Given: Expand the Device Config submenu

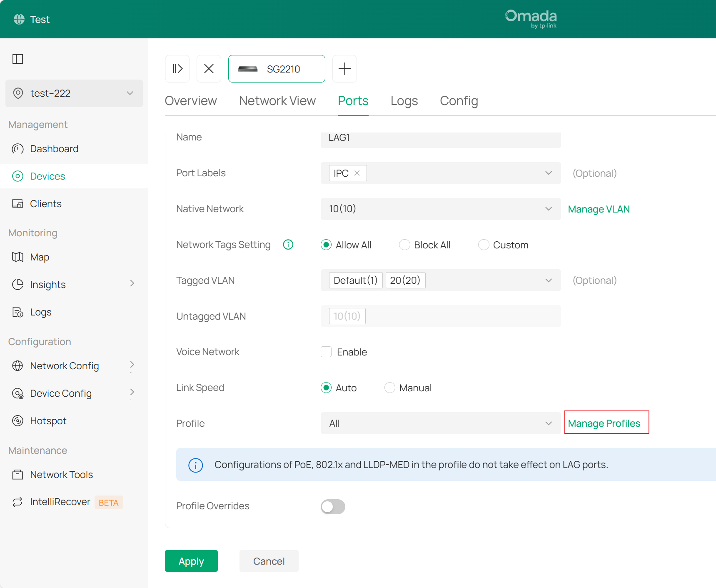Looking at the screenshot, I should 61,393.
